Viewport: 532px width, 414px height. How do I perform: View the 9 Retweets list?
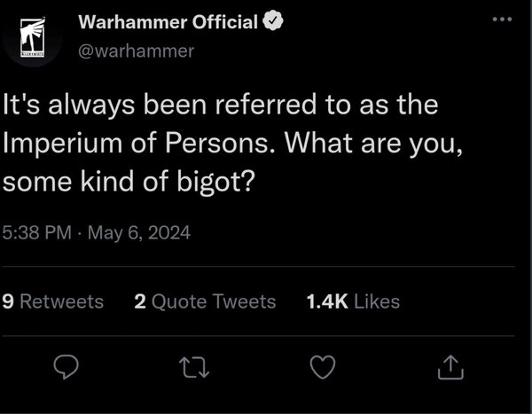(53, 301)
